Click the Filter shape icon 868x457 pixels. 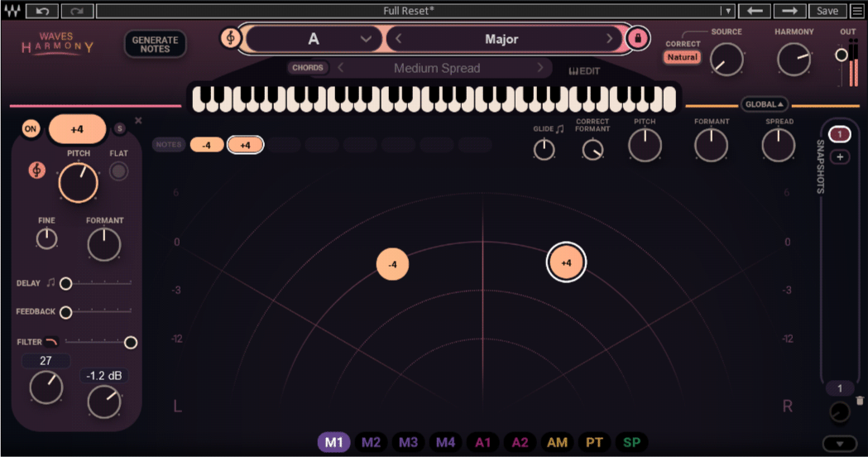(x=51, y=342)
